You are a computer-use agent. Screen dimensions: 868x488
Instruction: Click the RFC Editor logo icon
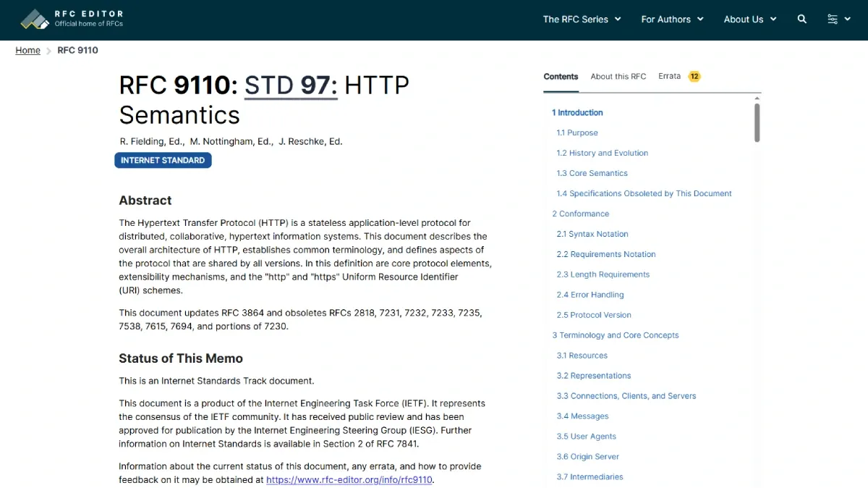click(34, 19)
